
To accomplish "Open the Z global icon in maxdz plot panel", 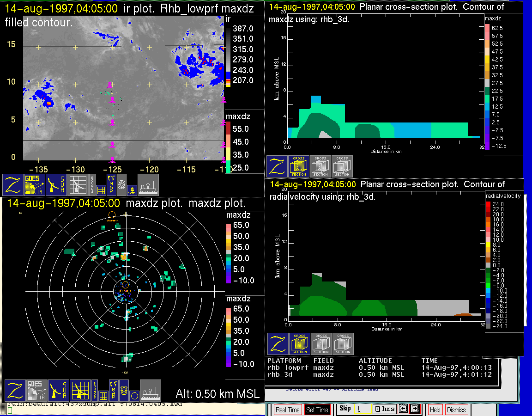I will click(15, 391).
